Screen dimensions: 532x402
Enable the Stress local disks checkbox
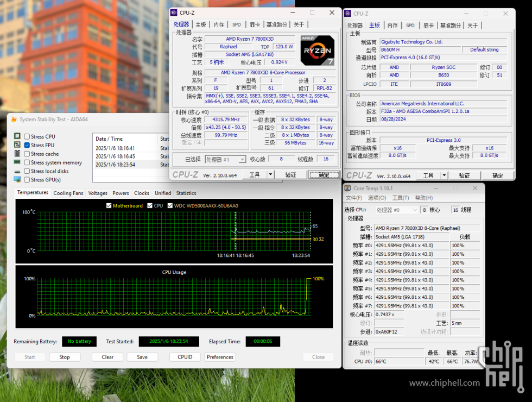[x=27, y=171]
